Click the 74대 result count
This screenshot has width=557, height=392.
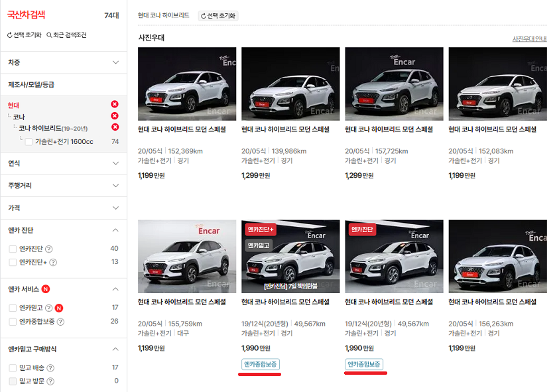click(x=111, y=15)
